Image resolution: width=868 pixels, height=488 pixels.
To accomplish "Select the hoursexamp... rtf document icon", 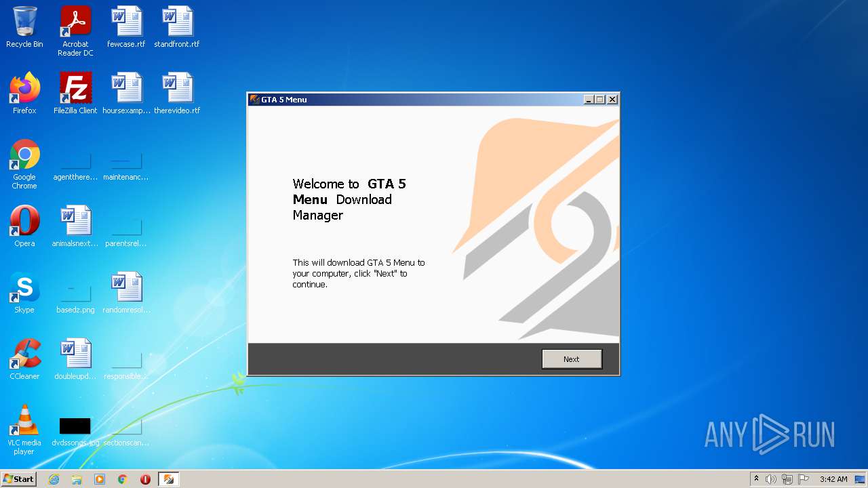I will click(126, 94).
